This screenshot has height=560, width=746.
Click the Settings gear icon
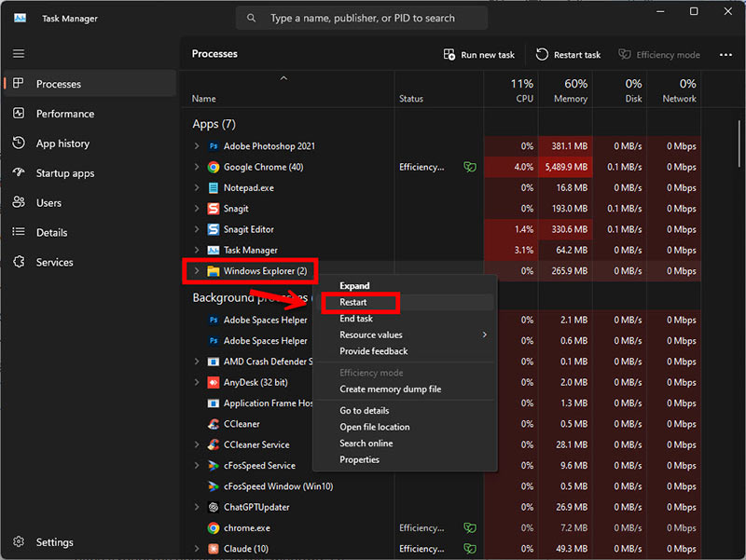pos(19,542)
